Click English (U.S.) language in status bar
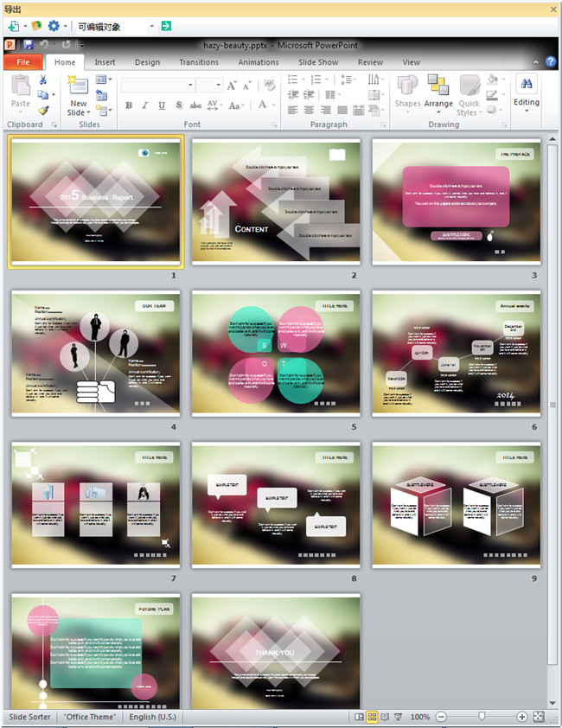Screen dimensions: 562x728 [x=152, y=717]
